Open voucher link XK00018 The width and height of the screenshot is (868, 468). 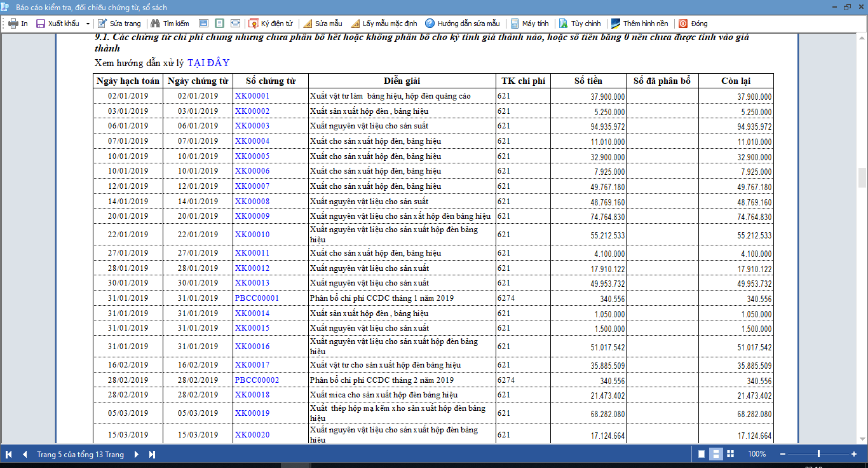point(252,395)
